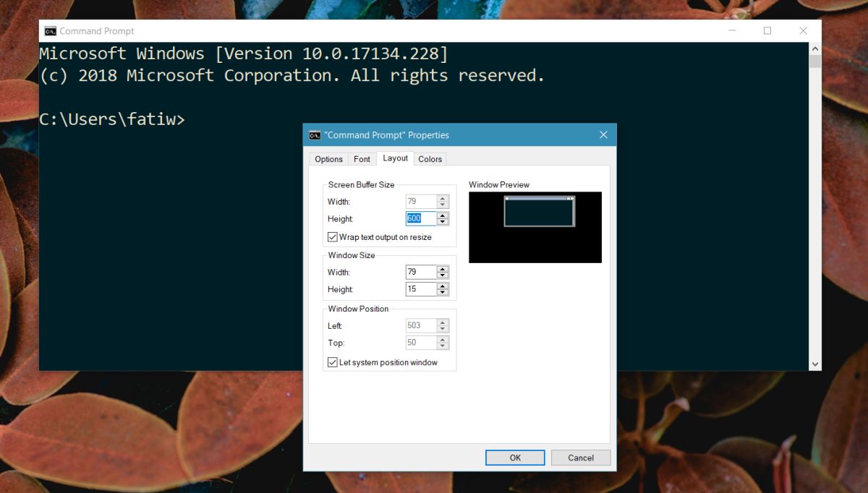This screenshot has width=868, height=493.
Task: Click the Cancel button
Action: click(x=580, y=458)
